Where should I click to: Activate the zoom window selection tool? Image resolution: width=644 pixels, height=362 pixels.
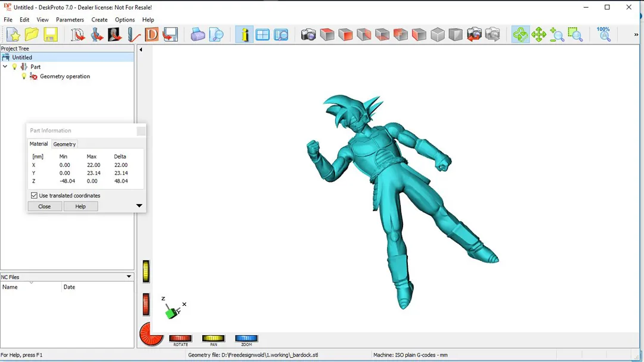pos(575,35)
